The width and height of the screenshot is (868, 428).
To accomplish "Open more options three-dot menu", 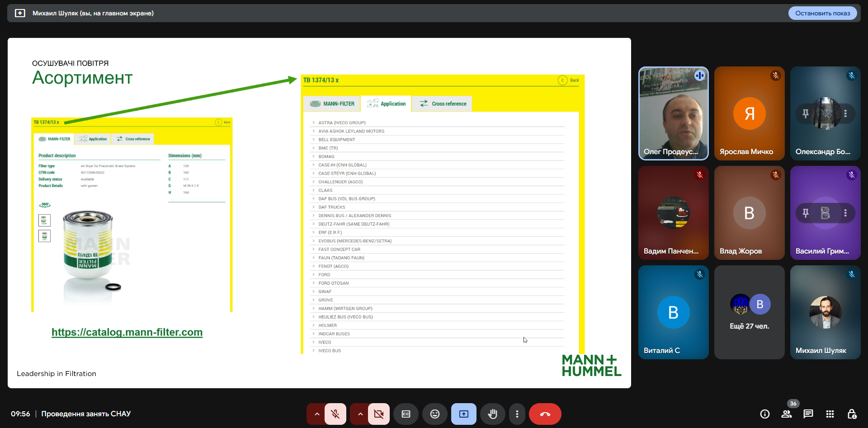I will tap(517, 414).
